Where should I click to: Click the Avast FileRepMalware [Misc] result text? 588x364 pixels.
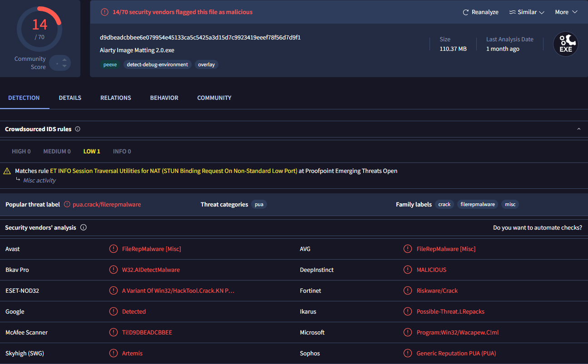coord(152,249)
